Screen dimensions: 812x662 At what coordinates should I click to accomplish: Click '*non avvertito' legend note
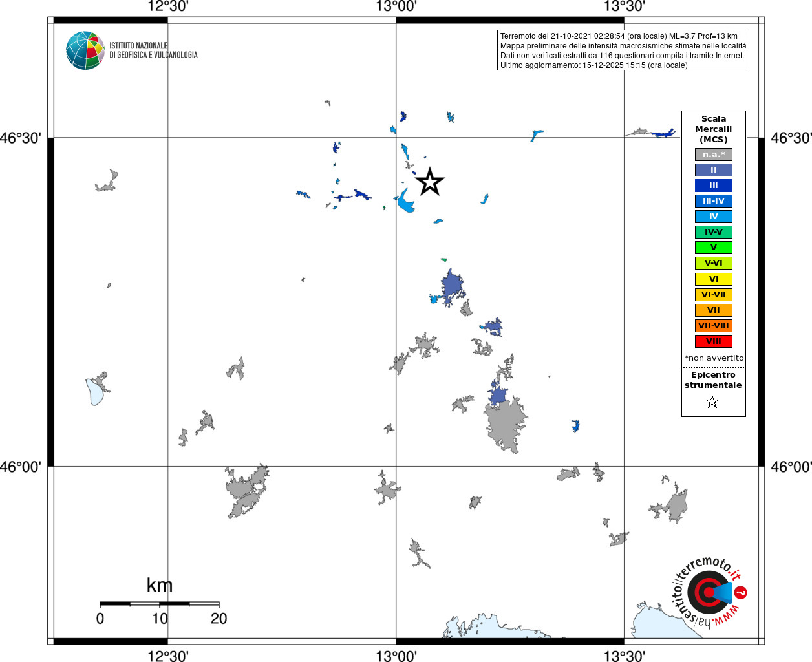(x=714, y=358)
